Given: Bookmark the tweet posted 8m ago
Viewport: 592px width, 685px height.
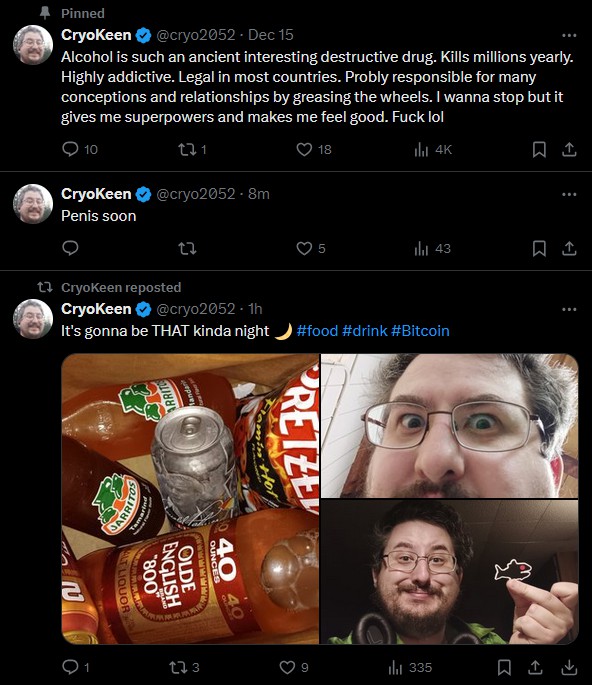Looking at the screenshot, I should pyautogui.click(x=539, y=249).
